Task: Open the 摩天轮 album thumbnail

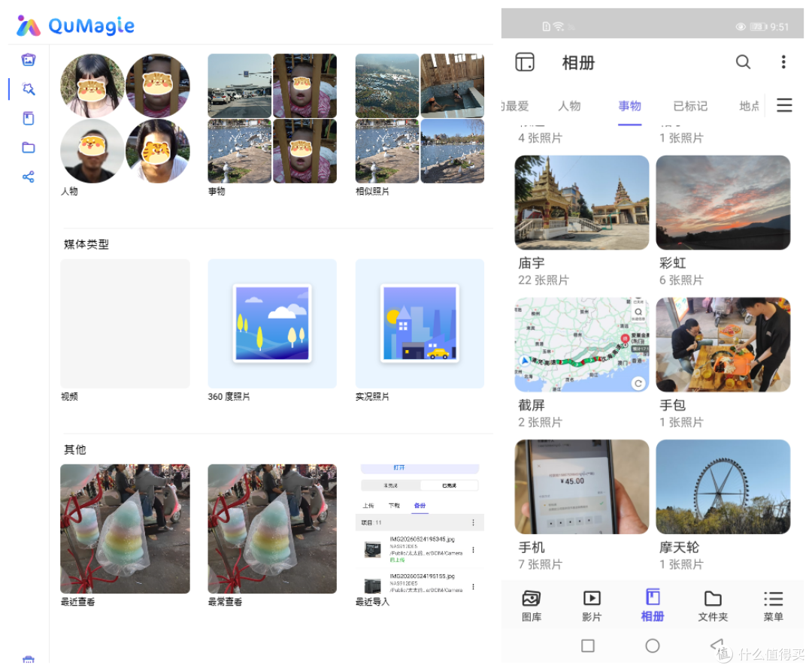Action: 723,487
